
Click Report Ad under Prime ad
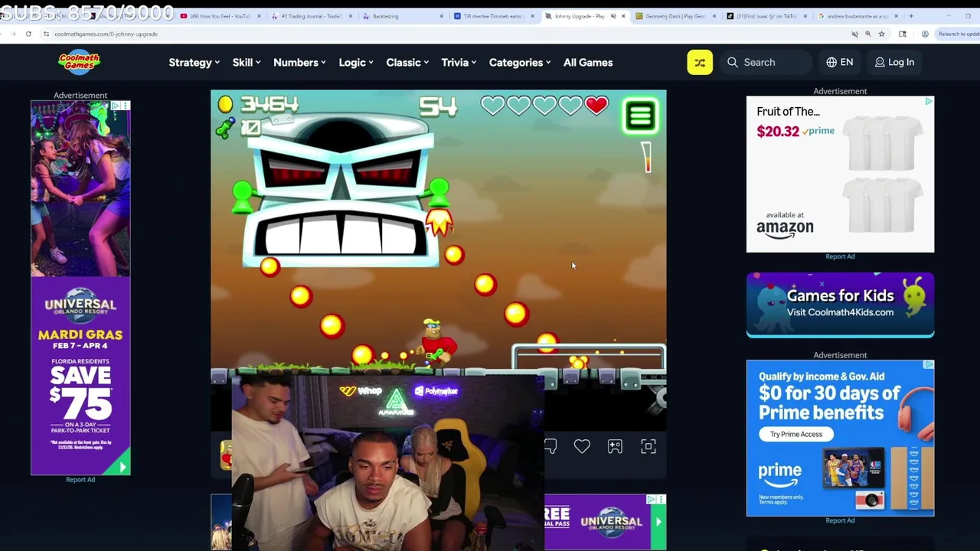click(x=840, y=520)
